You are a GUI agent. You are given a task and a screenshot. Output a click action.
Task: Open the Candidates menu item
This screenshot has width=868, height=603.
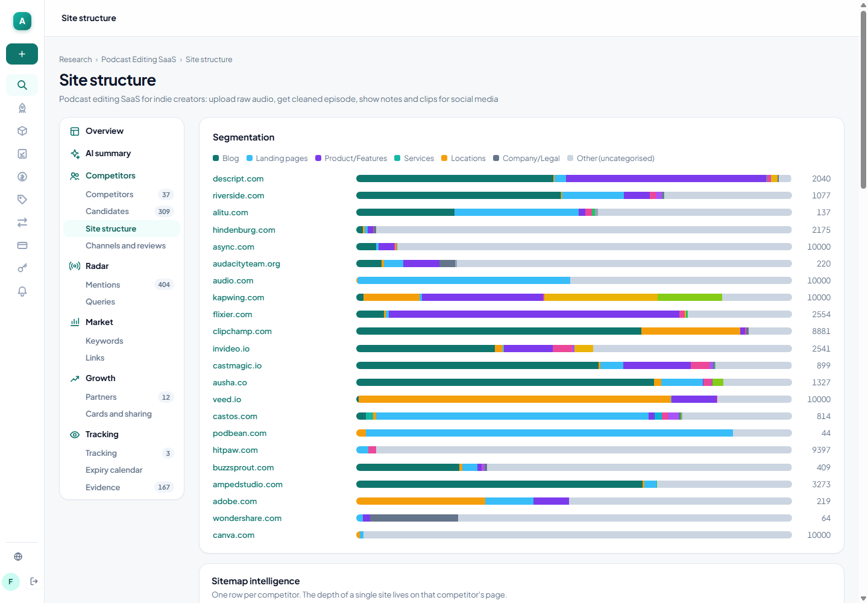[122, 211]
